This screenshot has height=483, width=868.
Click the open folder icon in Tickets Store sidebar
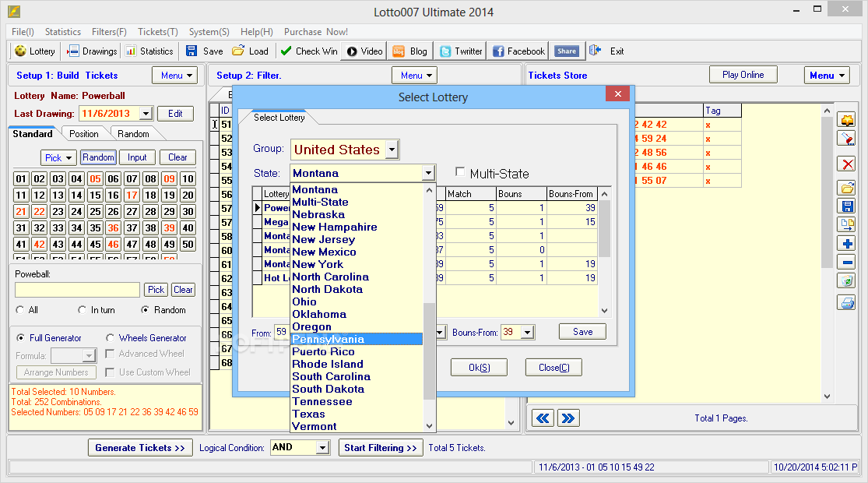(847, 189)
